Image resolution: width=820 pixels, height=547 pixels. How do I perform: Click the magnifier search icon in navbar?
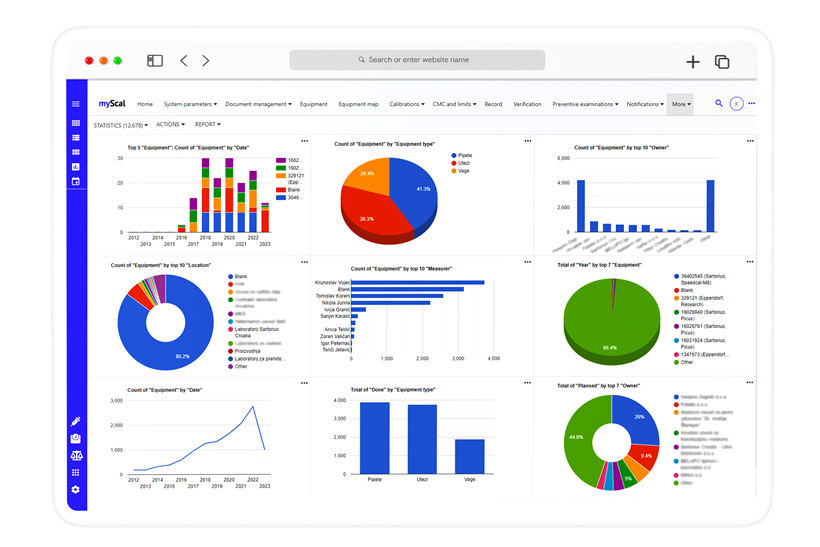point(718,104)
